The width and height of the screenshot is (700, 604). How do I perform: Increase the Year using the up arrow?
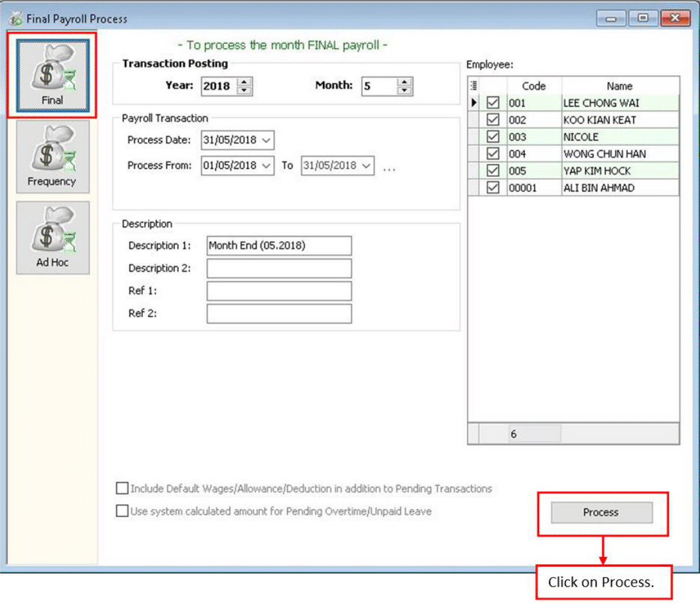(244, 82)
